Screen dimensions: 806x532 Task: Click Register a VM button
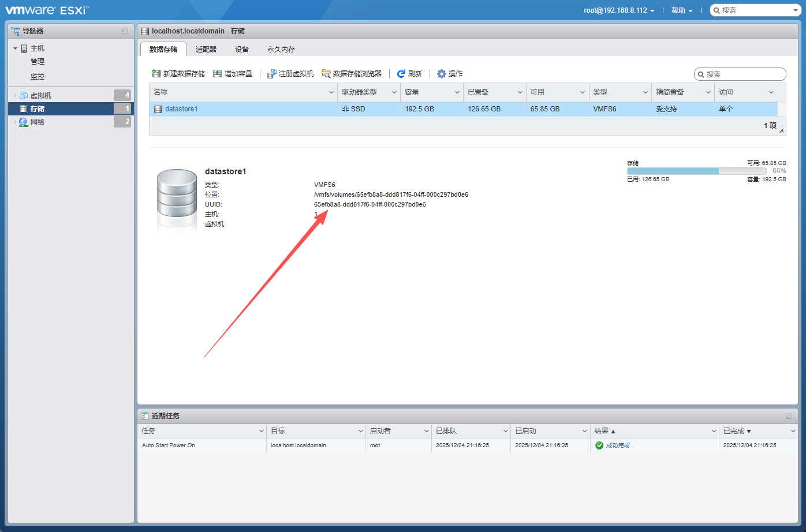[x=290, y=74]
